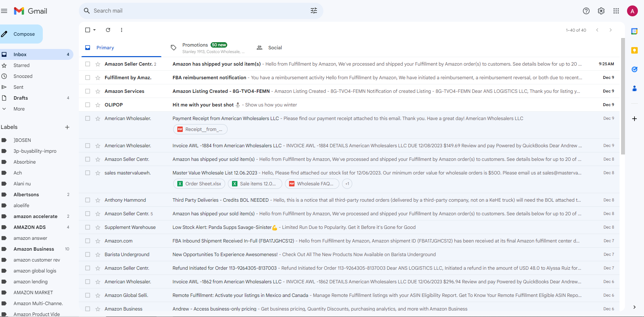Check the Amazon.com email checkbox
Screen dimensions: 644x317
pos(88,241)
